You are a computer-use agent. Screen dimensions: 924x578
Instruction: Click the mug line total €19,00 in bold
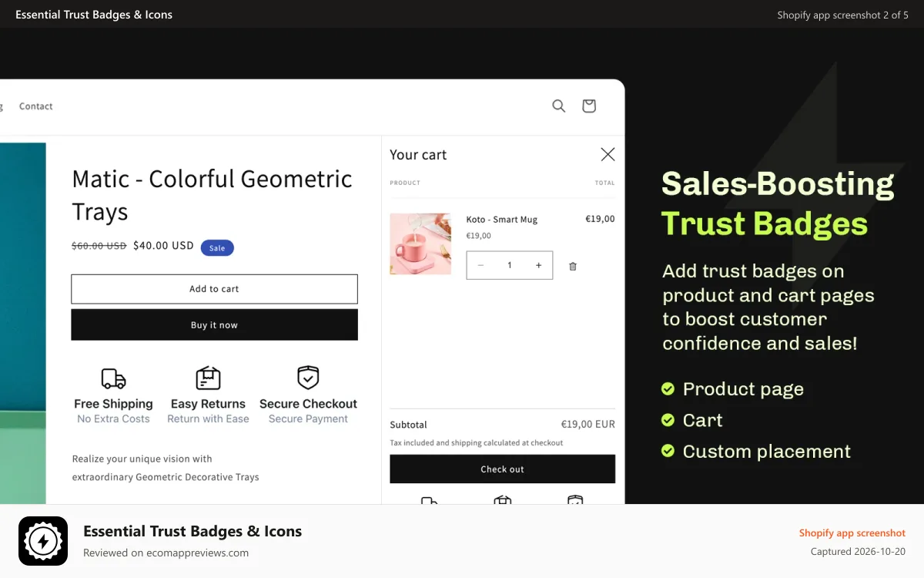[600, 219]
